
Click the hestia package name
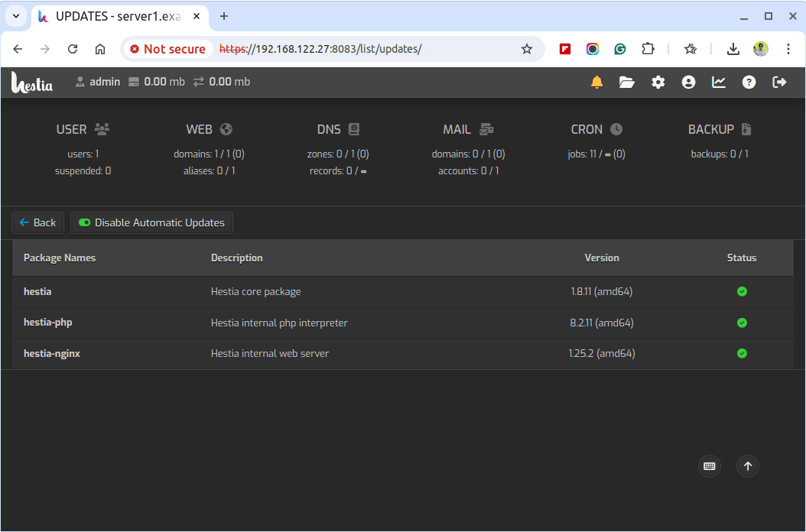pos(37,291)
